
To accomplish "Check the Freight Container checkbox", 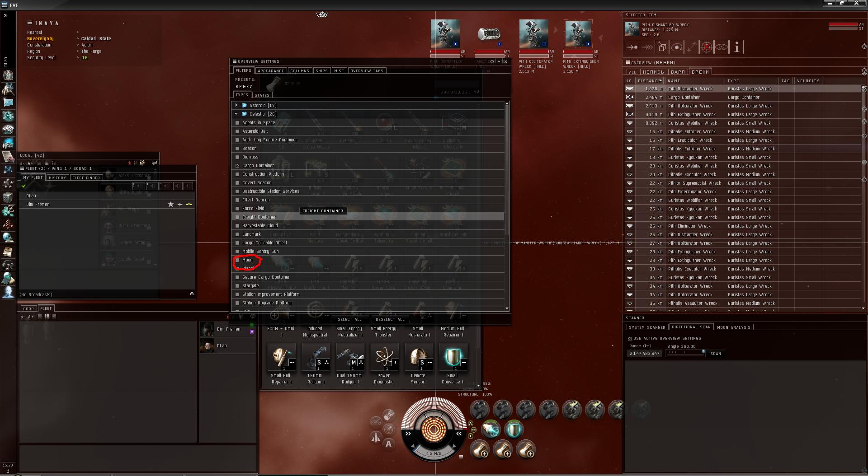I will (x=237, y=217).
